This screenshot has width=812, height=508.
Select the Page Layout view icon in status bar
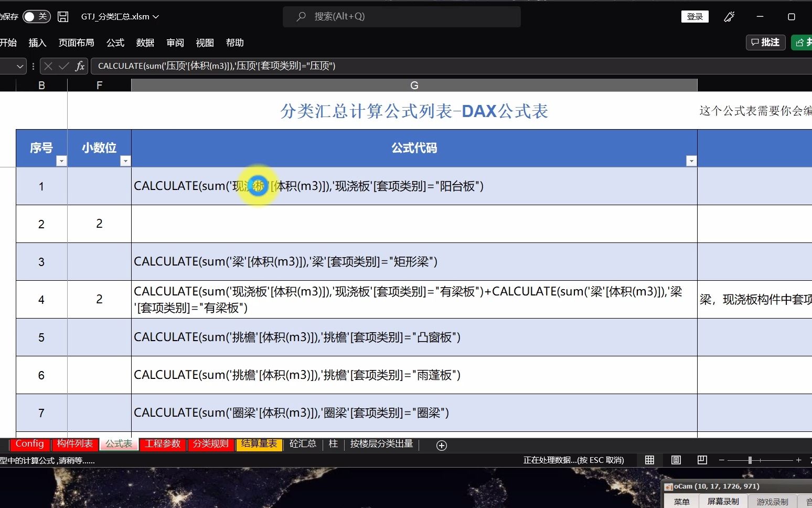coord(676,460)
